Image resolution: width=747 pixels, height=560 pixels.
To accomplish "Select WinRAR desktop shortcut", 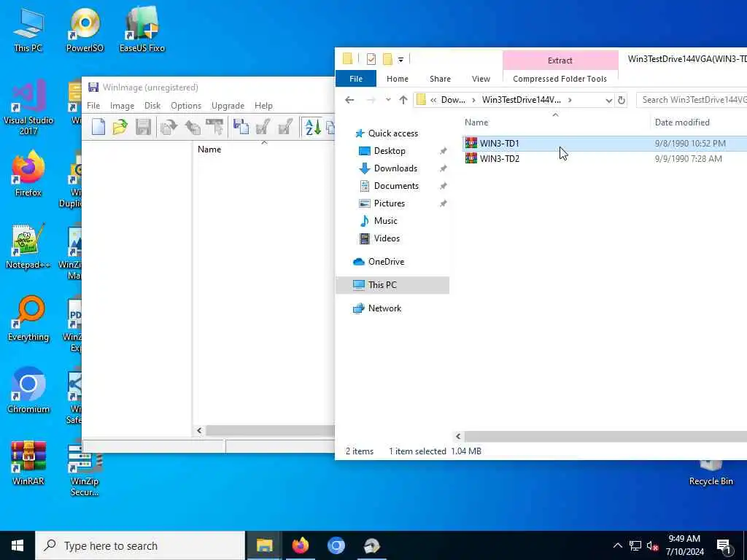I will point(28,463).
